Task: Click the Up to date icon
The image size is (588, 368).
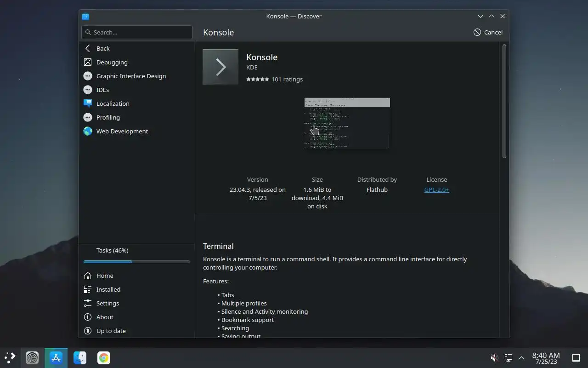Action: 88,331
